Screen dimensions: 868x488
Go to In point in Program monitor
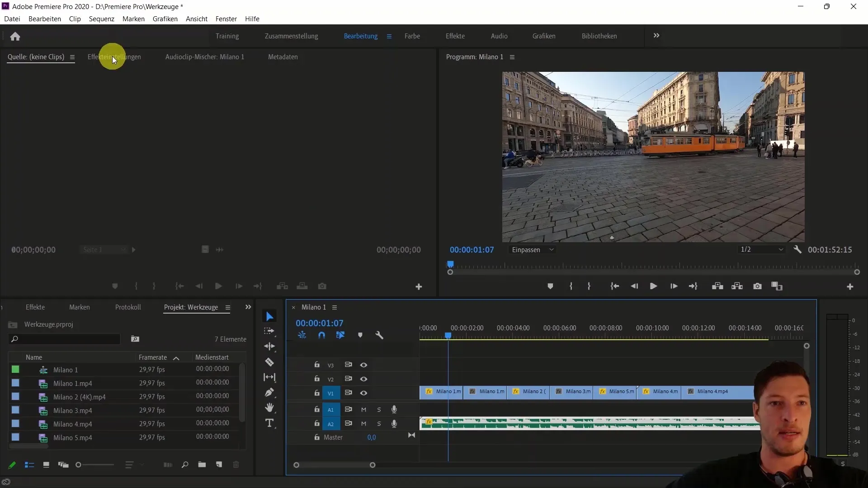click(614, 286)
